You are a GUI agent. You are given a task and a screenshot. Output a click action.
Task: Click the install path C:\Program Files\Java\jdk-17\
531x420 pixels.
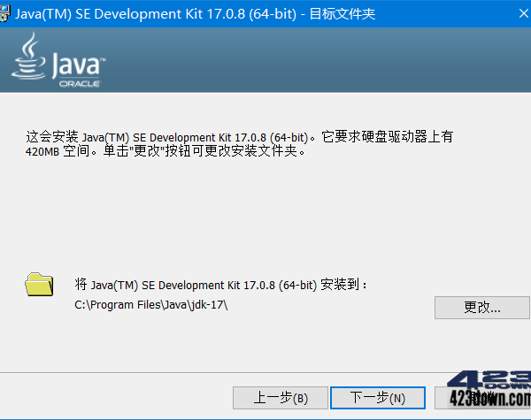(x=151, y=305)
